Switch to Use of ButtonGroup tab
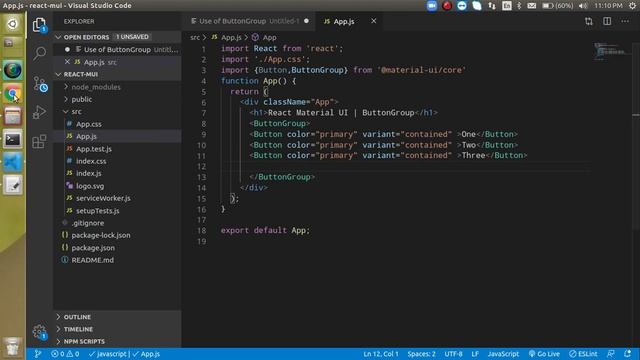Image resolution: width=640 pixels, height=360 pixels. (249, 21)
